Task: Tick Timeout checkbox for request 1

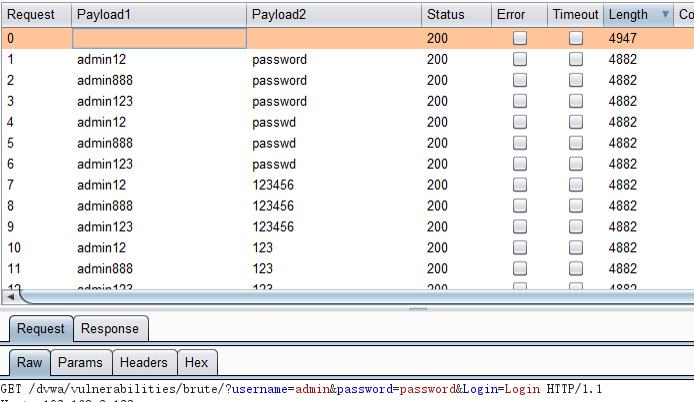Action: 576,60
